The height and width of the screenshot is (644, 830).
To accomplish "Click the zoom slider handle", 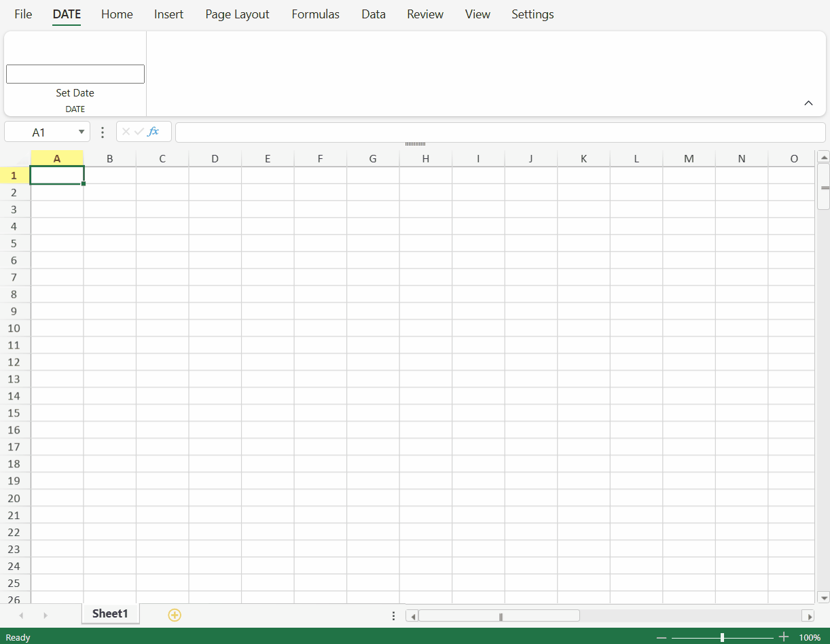I will 722,637.
